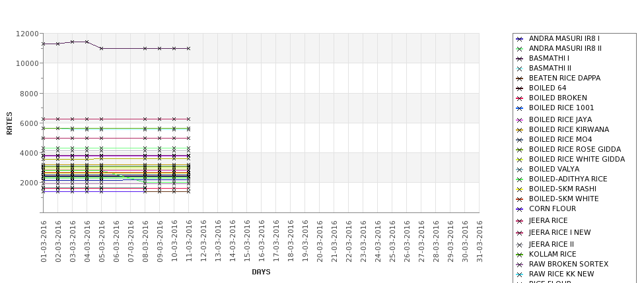Select the BOILED 64 legend entry
Screen dimensions: 644x283
coord(548,88)
